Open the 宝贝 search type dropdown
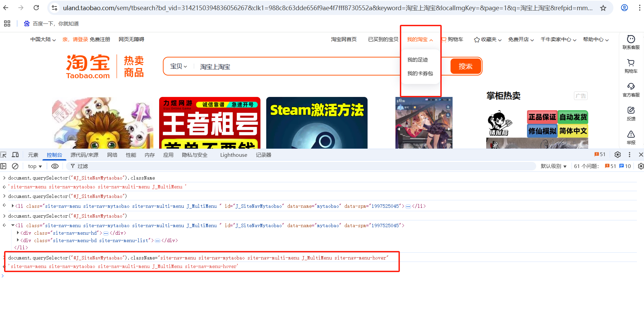Viewport: 644px width, 318px height. 179,66
